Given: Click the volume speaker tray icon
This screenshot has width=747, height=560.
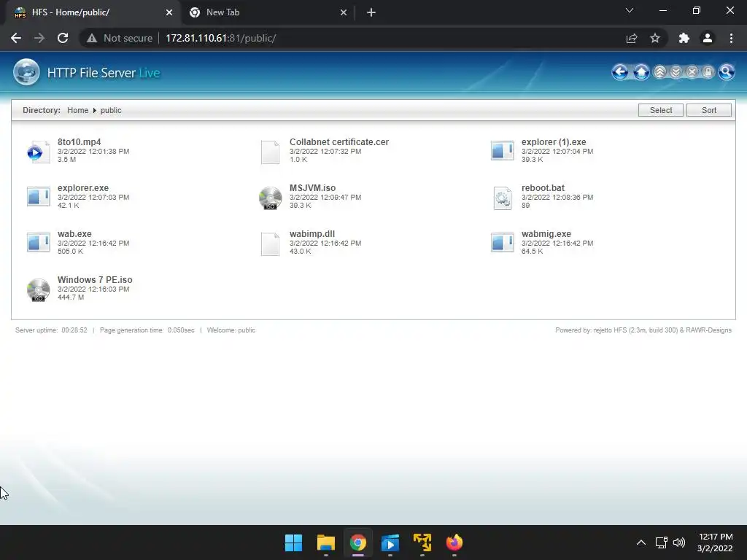Looking at the screenshot, I should point(679,542).
